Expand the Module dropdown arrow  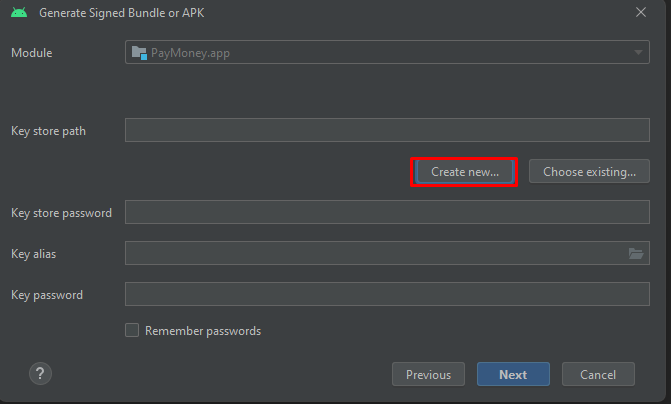coord(638,53)
